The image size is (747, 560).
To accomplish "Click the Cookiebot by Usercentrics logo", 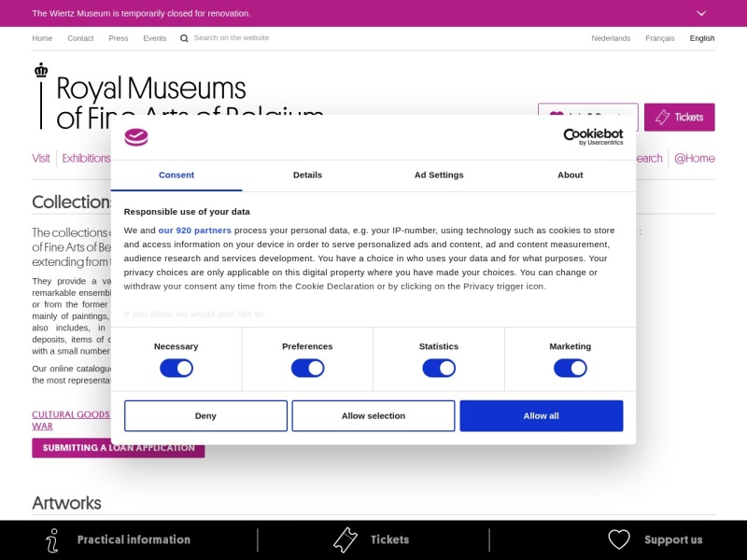I will click(x=593, y=136).
